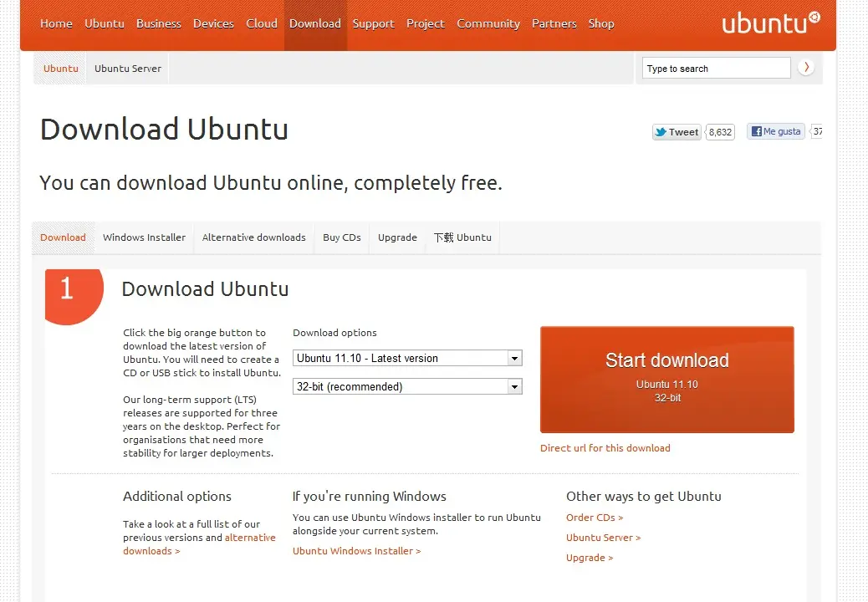Open the Business navigation item
Viewport: 868px width, 602px height.
click(158, 23)
